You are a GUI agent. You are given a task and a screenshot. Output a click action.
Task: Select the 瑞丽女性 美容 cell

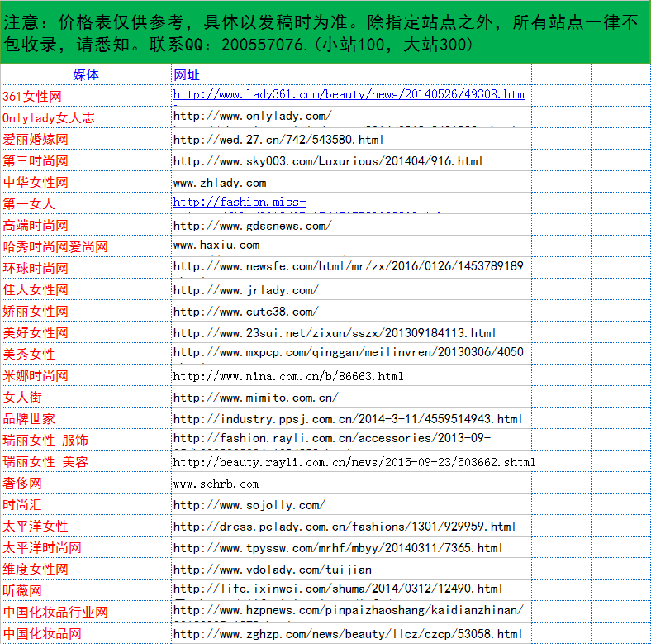(86, 461)
